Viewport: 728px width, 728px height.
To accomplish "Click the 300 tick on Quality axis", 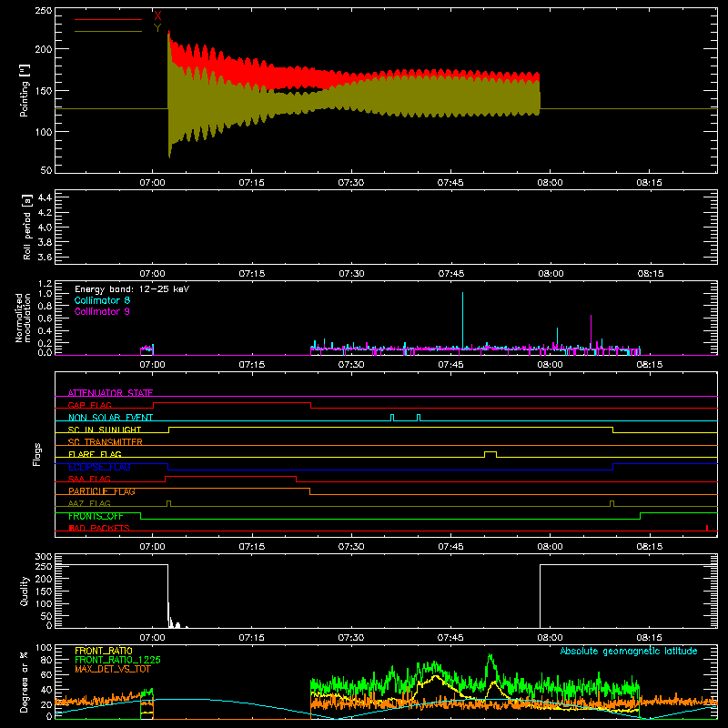I will click(44, 557).
